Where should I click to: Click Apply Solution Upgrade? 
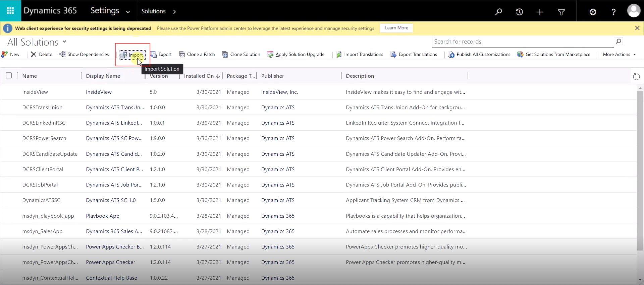pos(296,54)
